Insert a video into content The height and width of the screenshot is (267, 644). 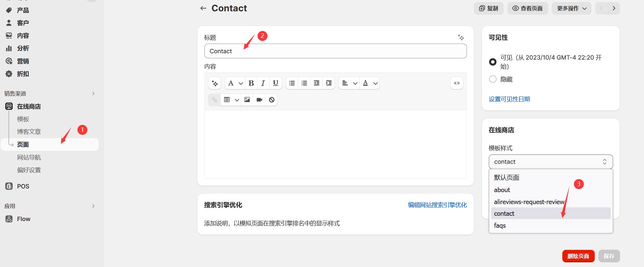tap(259, 100)
